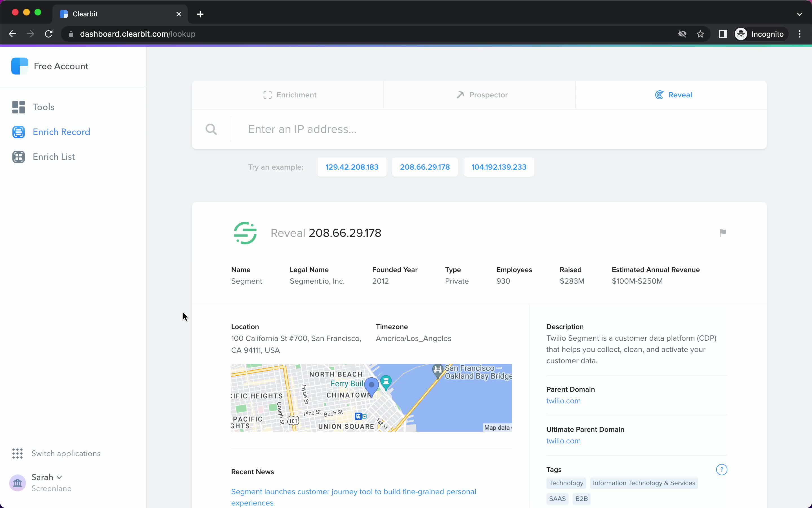This screenshot has width=812, height=508.
Task: Click the Timezone value America/Los_Angeles
Action: [413, 338]
